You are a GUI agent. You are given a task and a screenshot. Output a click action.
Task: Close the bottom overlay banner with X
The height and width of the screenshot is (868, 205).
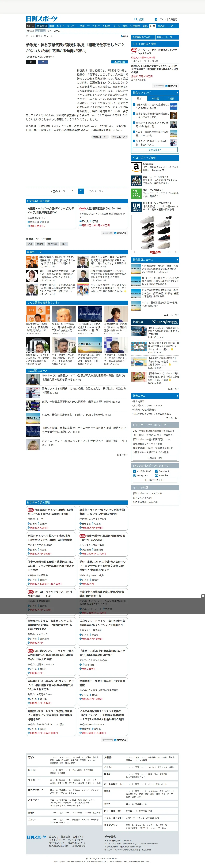coord(203,596)
